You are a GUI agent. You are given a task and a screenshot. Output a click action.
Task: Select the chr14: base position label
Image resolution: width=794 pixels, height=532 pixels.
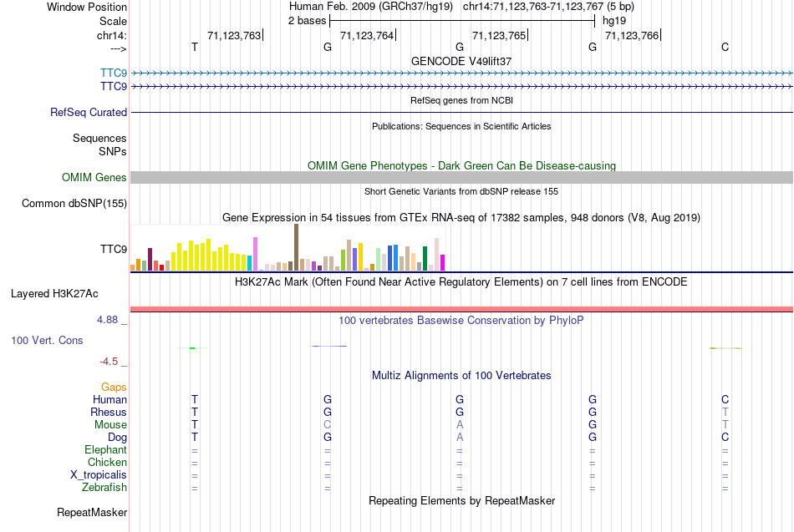coord(111,35)
